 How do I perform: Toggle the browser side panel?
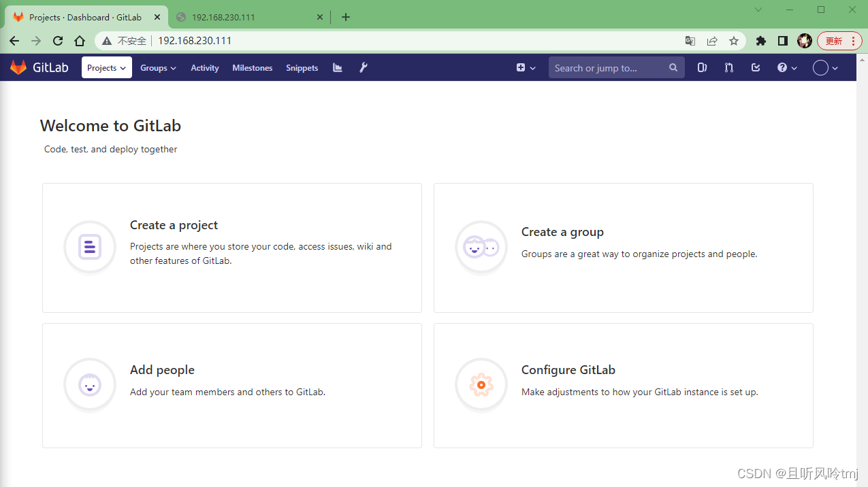(783, 41)
